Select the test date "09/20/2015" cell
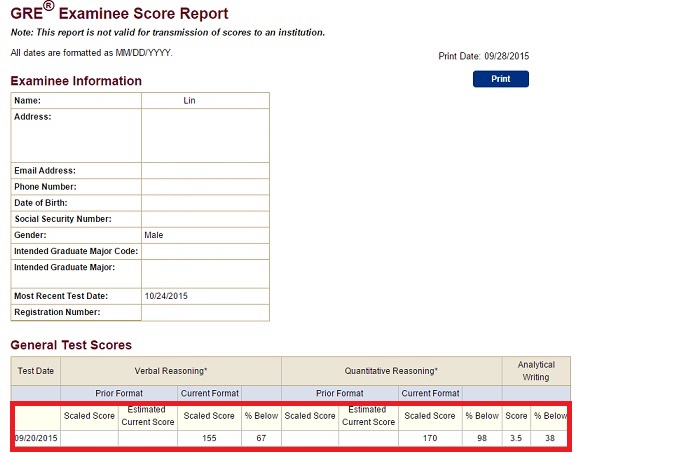The width and height of the screenshot is (674, 460). (x=36, y=439)
